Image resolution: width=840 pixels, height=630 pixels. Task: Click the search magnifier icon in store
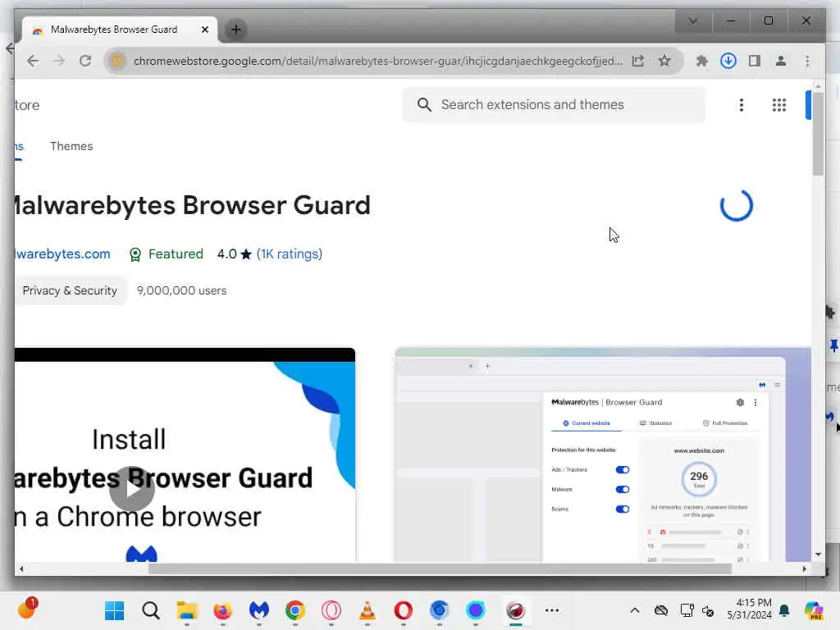pos(424,105)
